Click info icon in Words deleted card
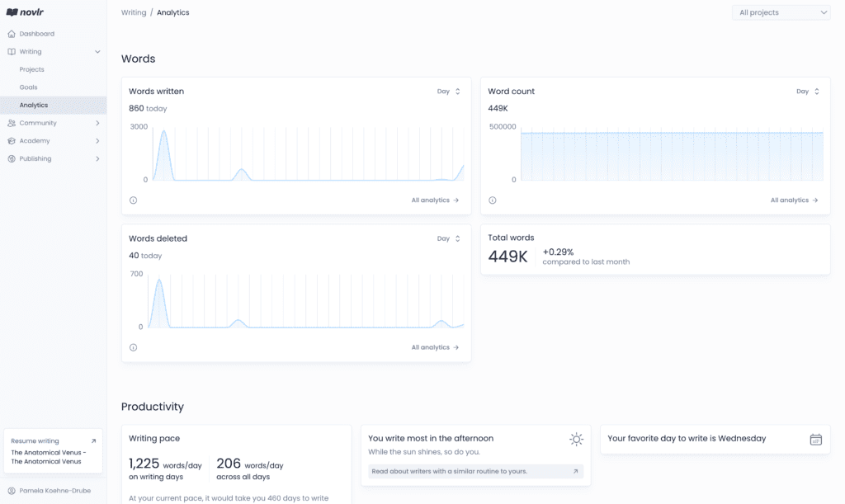The image size is (845, 504). tap(133, 347)
